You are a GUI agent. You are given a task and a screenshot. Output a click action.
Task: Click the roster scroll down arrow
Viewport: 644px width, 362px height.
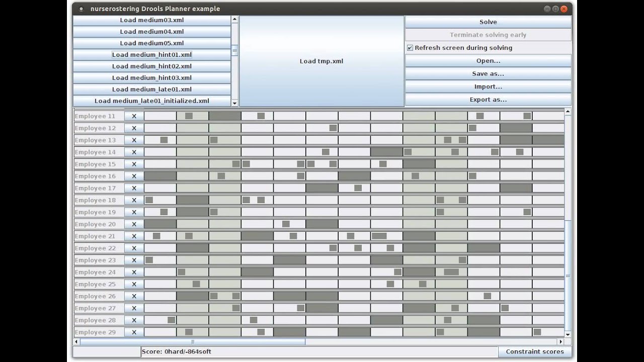point(568,334)
